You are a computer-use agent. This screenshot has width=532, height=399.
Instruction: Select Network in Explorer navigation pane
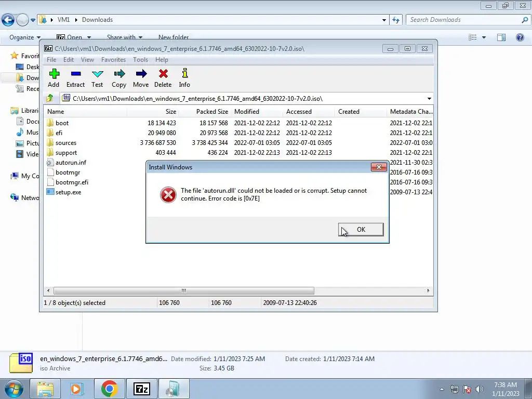click(25, 198)
